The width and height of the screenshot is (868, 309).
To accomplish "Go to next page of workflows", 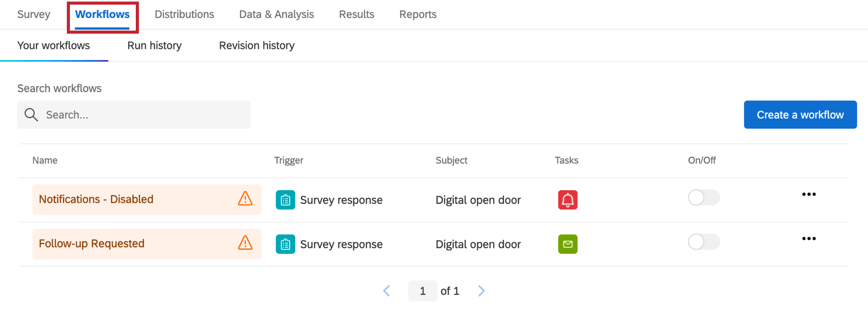I will pos(481,291).
